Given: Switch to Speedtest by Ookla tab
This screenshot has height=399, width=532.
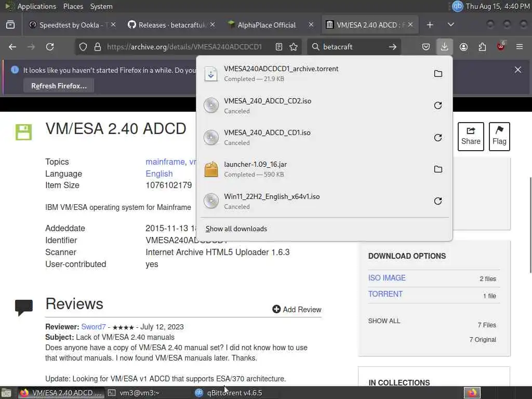Looking at the screenshot, I should [x=68, y=25].
